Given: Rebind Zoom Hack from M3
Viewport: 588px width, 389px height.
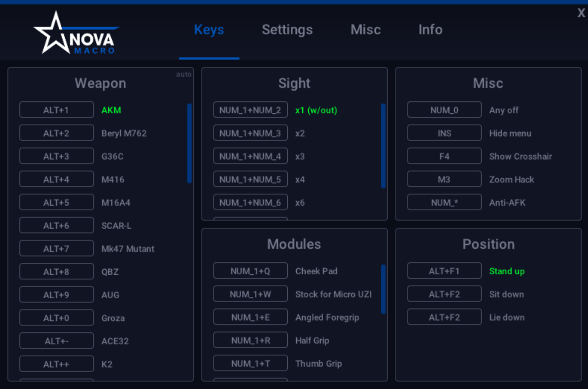Looking at the screenshot, I should (x=444, y=179).
